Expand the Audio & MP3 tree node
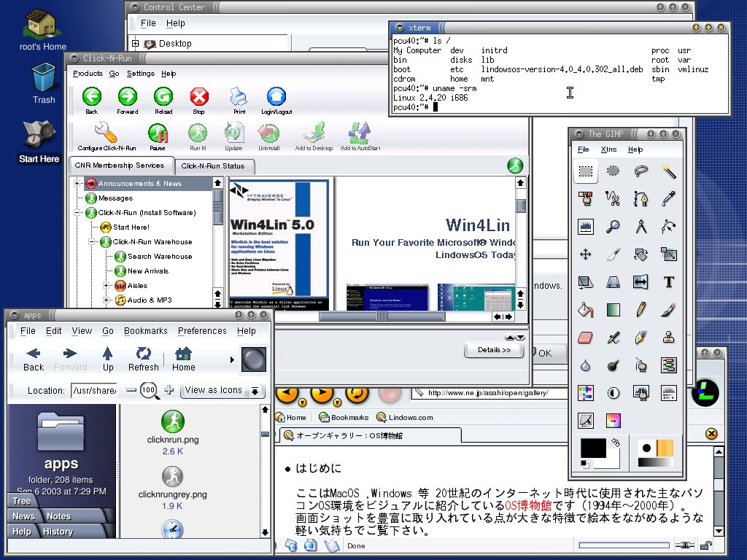The image size is (747, 560). coord(107,300)
